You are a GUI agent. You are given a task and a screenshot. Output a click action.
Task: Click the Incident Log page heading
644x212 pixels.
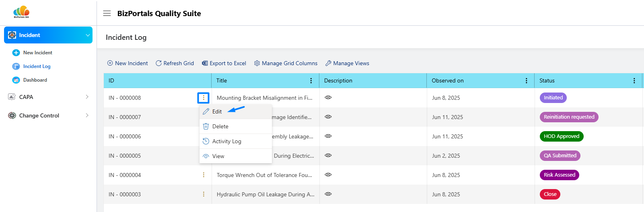click(126, 37)
